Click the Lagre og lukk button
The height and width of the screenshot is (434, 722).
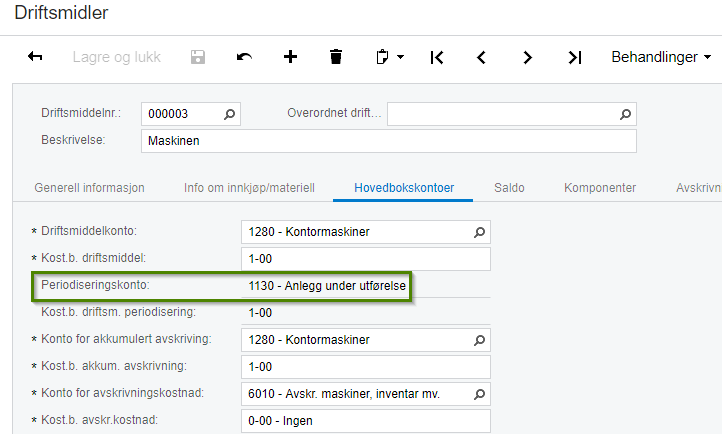click(116, 57)
